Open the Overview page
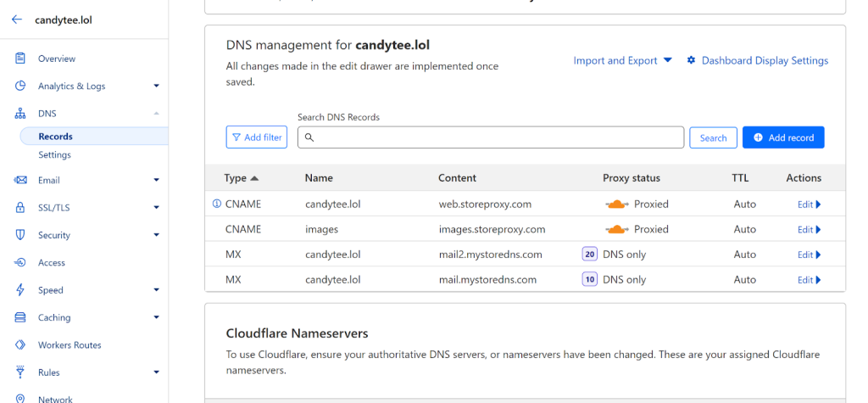The height and width of the screenshot is (403, 868). (57, 59)
